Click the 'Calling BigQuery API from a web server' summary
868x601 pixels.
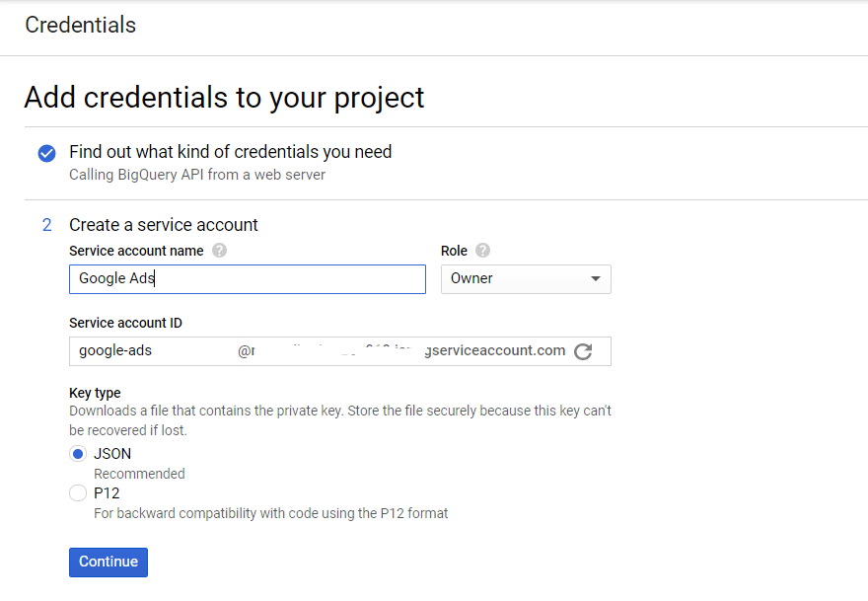(196, 175)
